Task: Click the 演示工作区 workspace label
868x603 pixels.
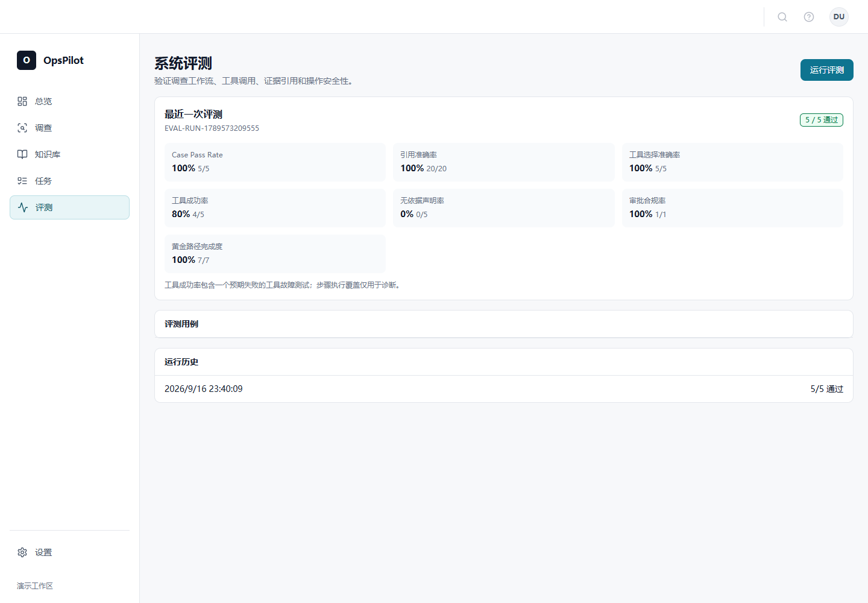Action: point(35,586)
